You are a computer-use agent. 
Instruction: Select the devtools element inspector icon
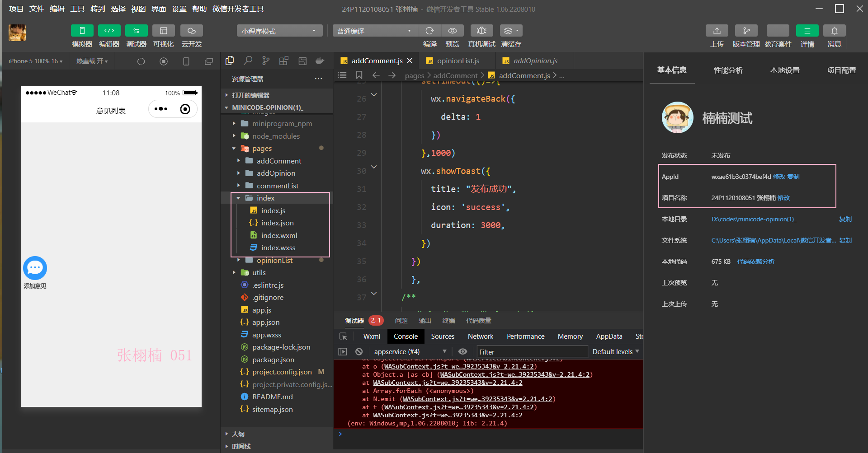343,336
